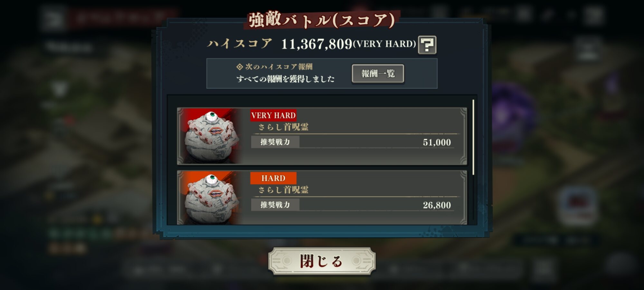Click the 推奨戦力 label for HARD
Viewport: 644px width, 290px height.
tap(275, 205)
